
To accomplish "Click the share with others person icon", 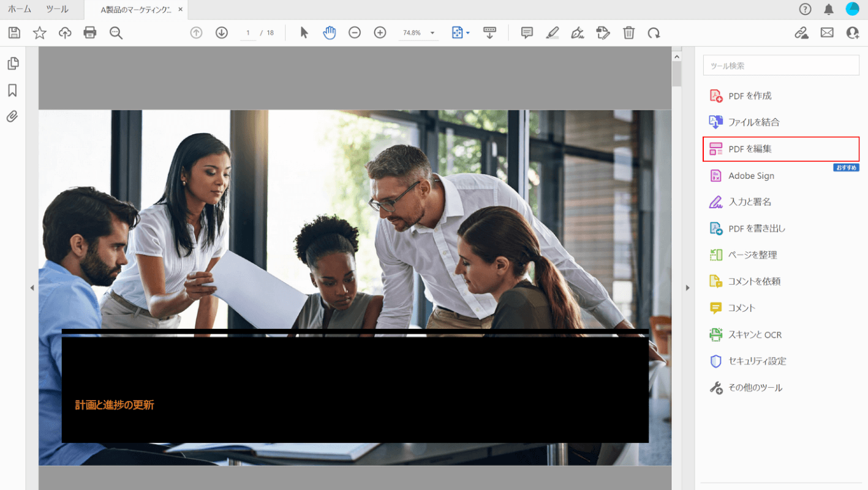I will 853,33.
